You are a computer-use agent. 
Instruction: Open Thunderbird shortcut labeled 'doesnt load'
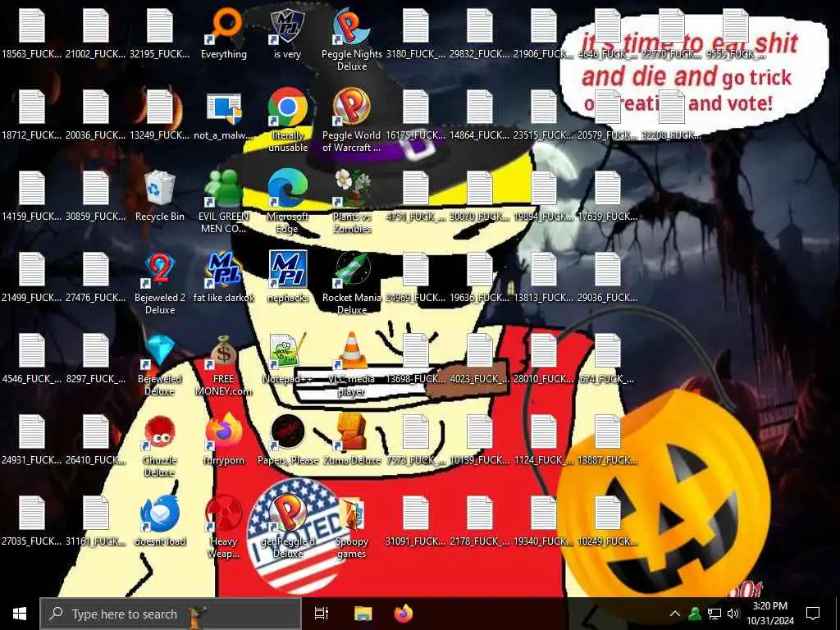(x=160, y=521)
